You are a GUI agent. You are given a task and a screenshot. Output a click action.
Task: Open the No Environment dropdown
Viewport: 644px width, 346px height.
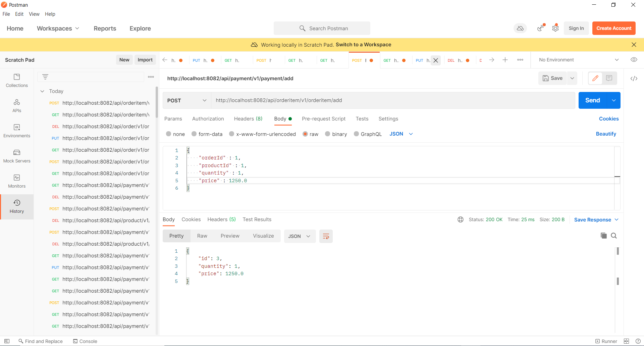[579, 60]
